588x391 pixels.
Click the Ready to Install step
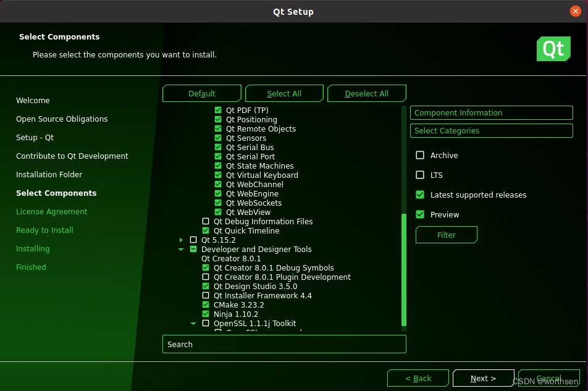(x=44, y=230)
